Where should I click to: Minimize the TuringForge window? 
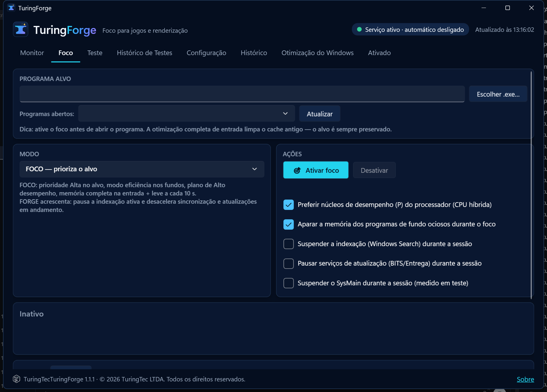point(484,8)
